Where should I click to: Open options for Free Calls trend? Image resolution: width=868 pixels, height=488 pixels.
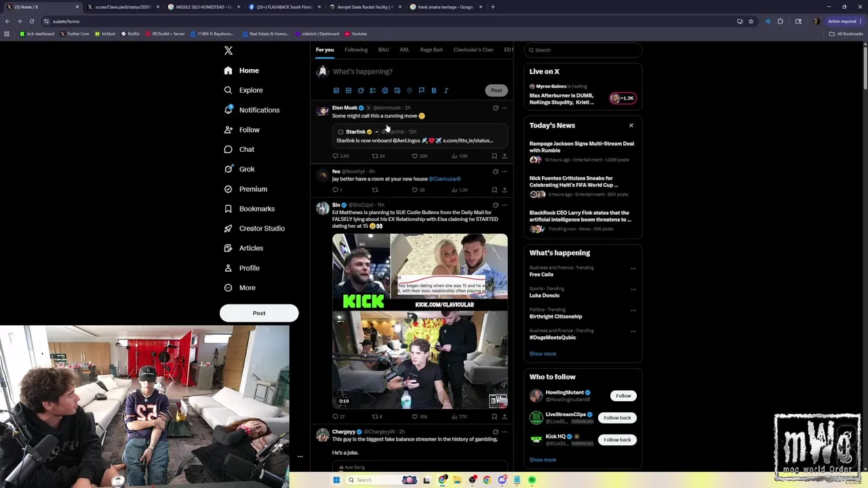tap(633, 268)
